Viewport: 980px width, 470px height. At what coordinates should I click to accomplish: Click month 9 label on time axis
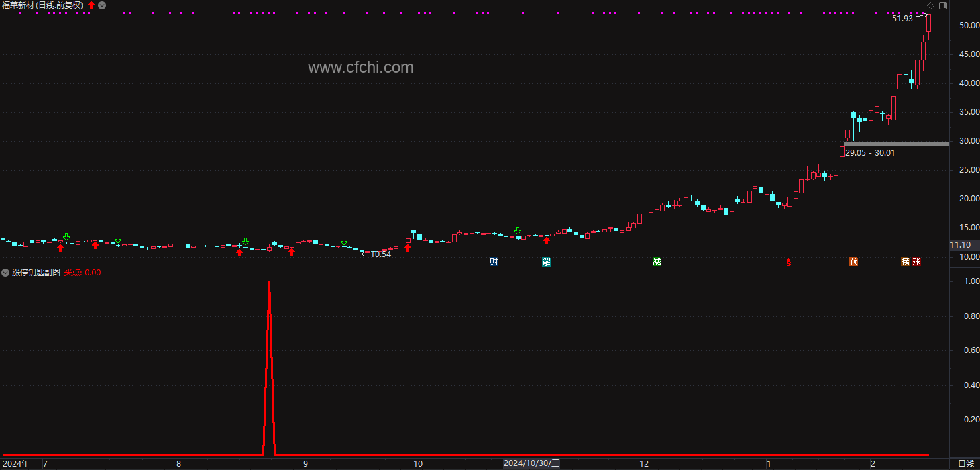point(305,464)
